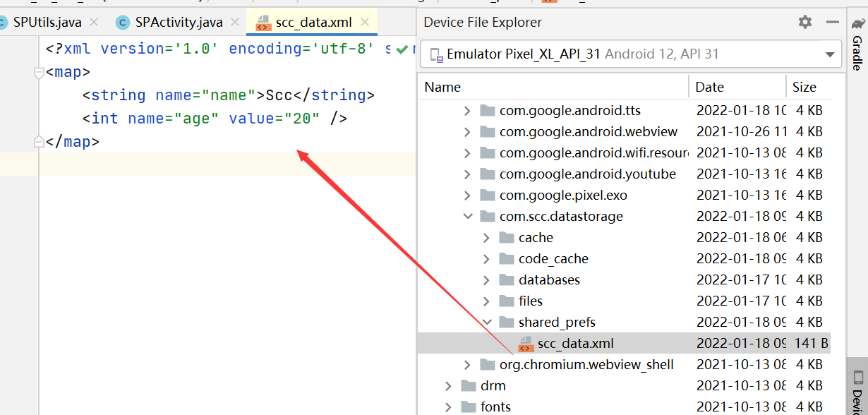Expand the com.google.android.tts folder

(467, 111)
